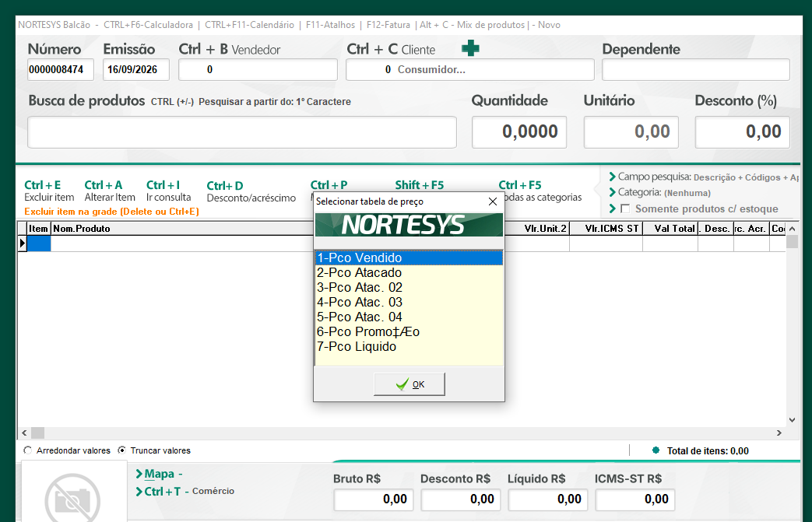Close the Selecionar tabela de preço dialog

click(493, 201)
